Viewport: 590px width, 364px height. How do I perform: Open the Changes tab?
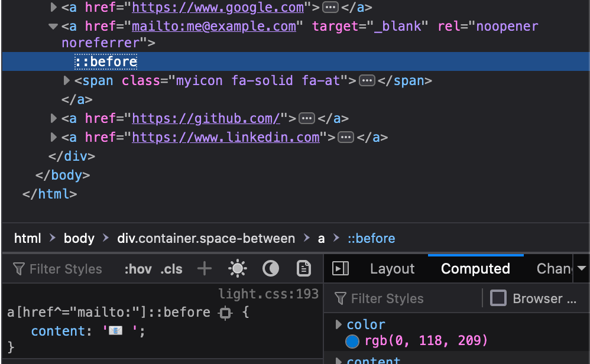pos(555,268)
